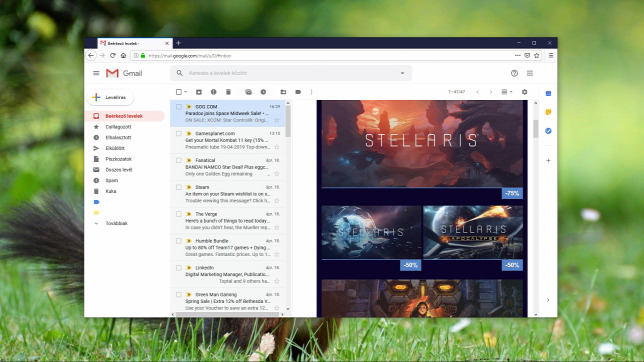Open the Elhalasztott snoozed folder

point(118,138)
